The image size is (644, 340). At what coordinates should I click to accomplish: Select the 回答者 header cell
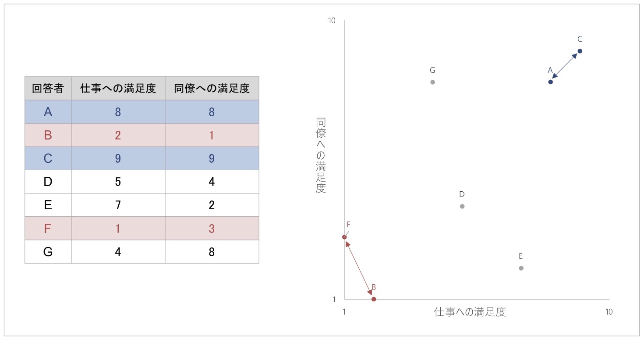coord(48,89)
